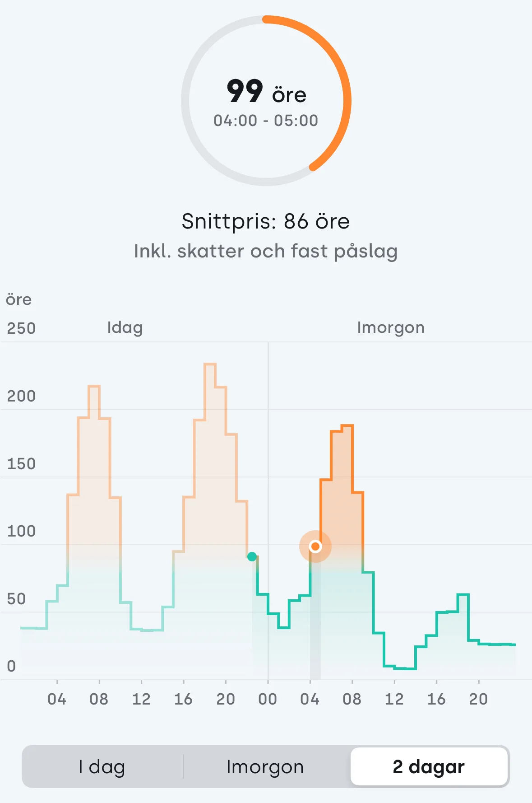Click the green current-time dot on chart
Image resolution: width=532 pixels, height=803 pixels.
252,556
